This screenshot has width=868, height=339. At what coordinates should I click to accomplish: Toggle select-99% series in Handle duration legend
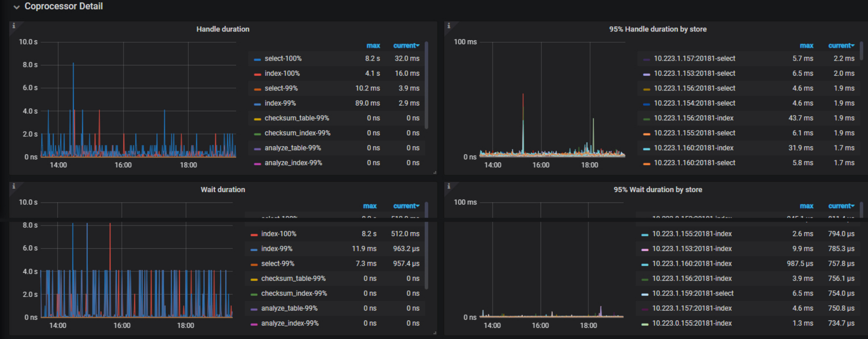(281, 88)
